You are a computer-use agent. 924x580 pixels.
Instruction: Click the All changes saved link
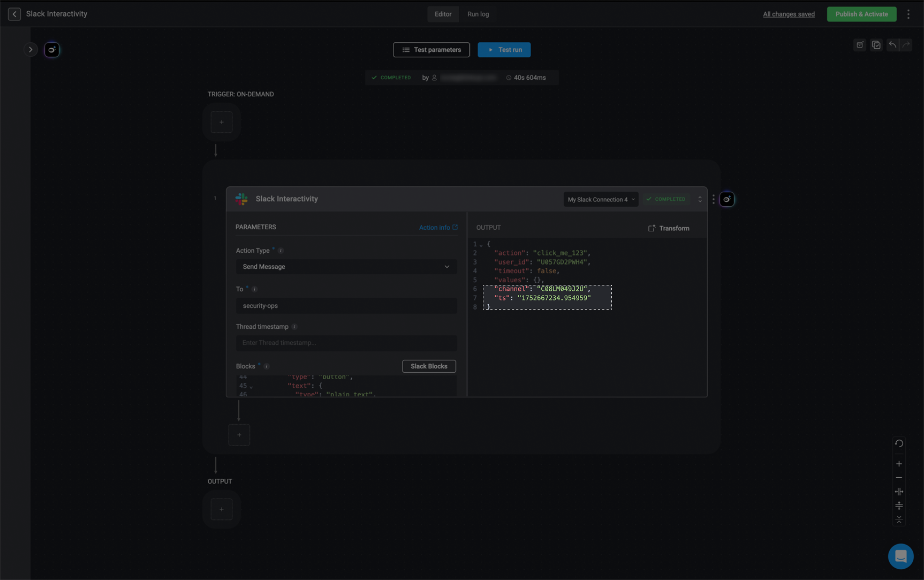(x=789, y=14)
